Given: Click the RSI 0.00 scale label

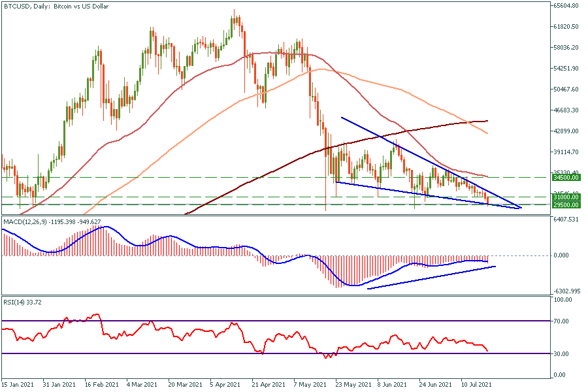Looking at the screenshot, I should click(x=560, y=375).
